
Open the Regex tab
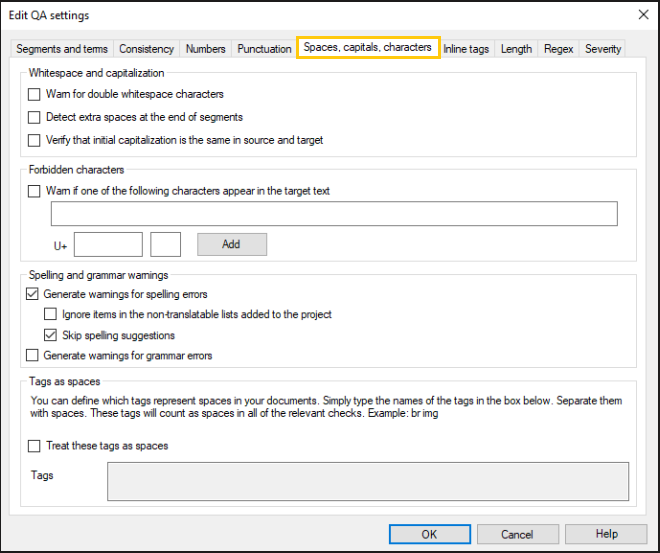click(557, 49)
